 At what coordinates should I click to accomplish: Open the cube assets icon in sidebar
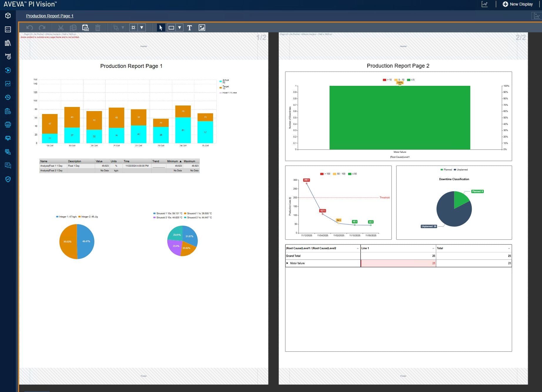(8, 16)
